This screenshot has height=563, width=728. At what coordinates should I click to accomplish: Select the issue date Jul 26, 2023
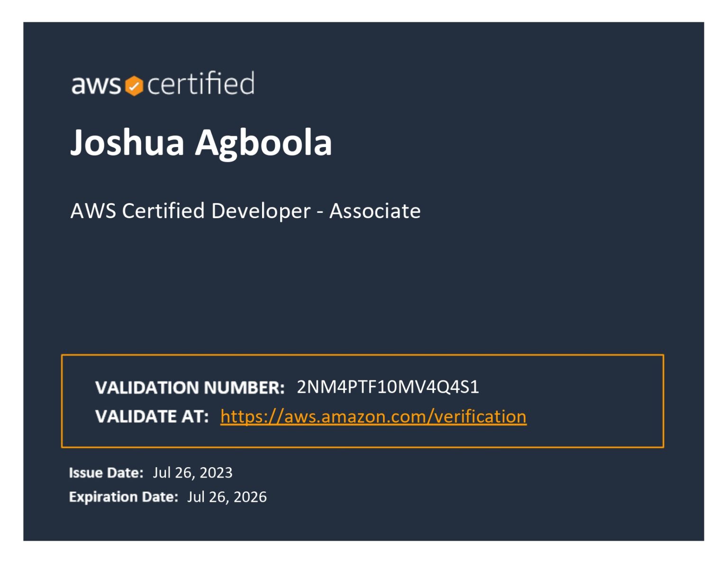tap(192, 473)
